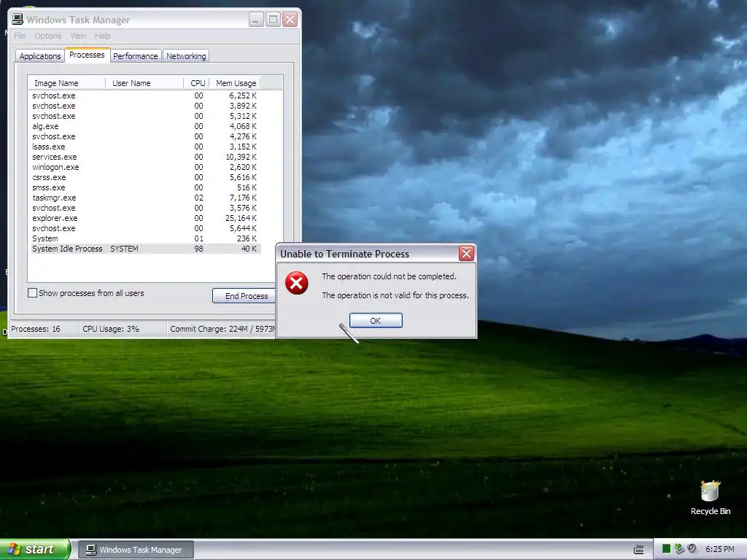Select the alg.exe process row
Image resolution: width=747 pixels, height=560 pixels.
coord(145,126)
